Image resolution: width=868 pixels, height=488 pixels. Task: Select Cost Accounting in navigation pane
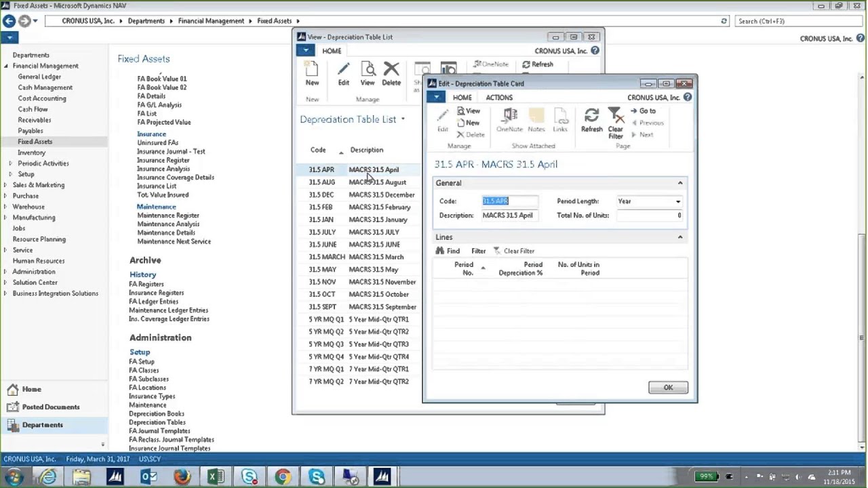42,98
